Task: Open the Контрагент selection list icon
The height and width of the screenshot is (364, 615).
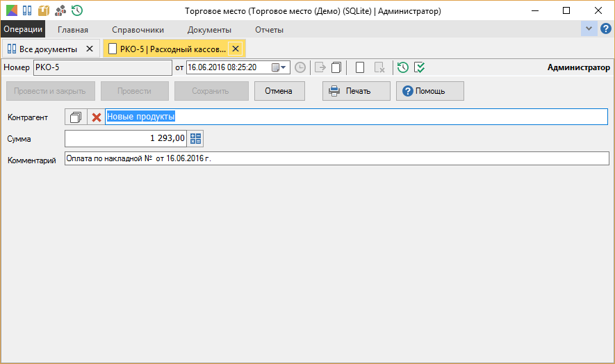Action: click(x=76, y=117)
